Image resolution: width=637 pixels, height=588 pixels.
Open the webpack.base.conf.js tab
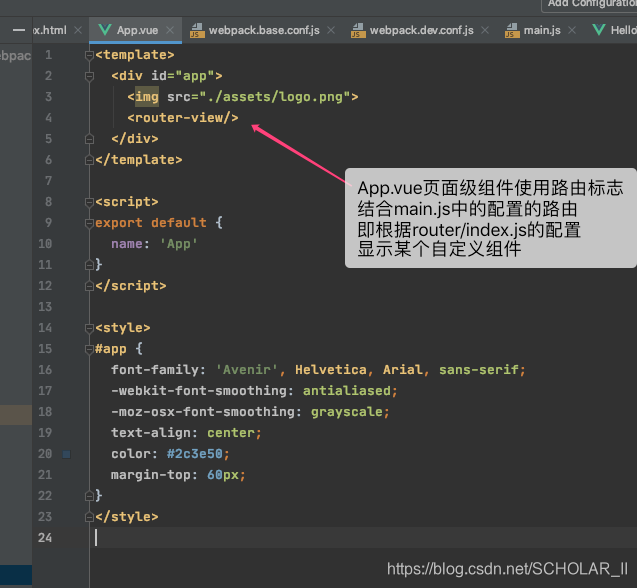264,30
